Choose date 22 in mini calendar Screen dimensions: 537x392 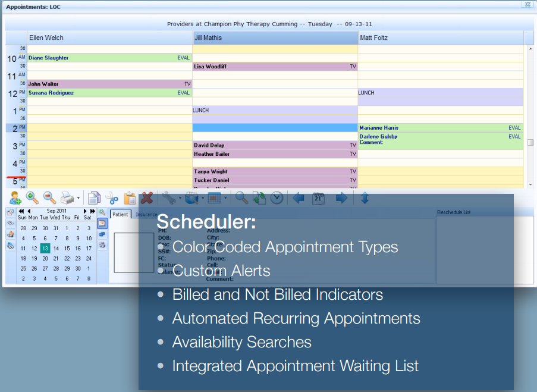pos(67,258)
